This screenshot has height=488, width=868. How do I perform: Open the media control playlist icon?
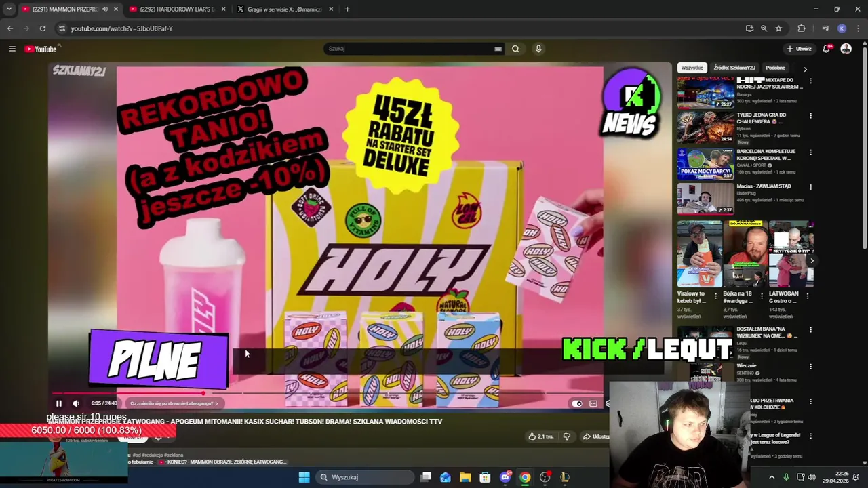click(x=825, y=28)
